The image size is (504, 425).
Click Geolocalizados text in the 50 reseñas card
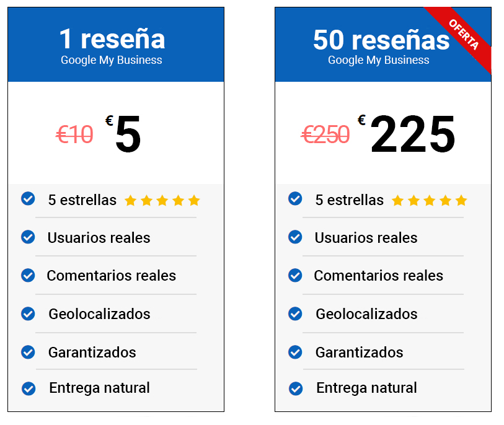(367, 314)
